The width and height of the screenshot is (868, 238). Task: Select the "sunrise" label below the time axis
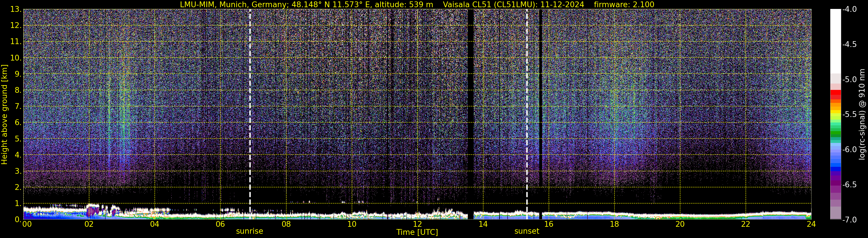click(249, 231)
